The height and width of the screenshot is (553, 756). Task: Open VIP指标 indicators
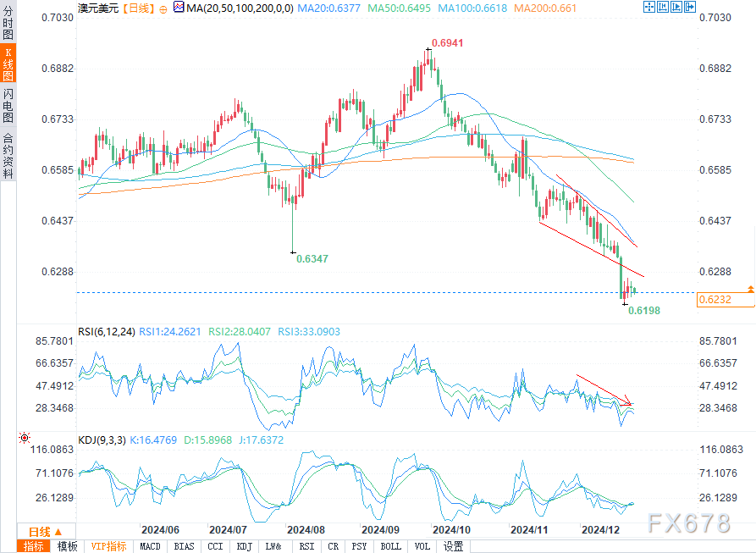(108, 546)
